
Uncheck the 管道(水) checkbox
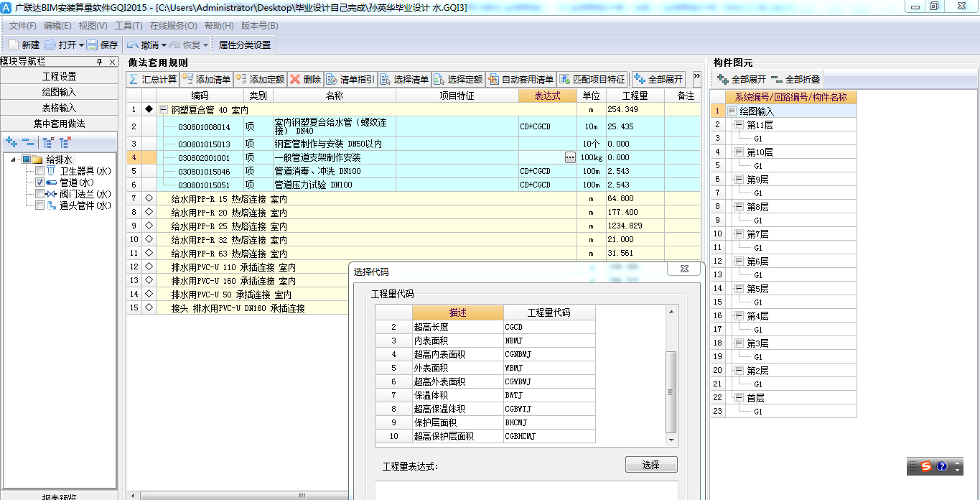coord(40,182)
